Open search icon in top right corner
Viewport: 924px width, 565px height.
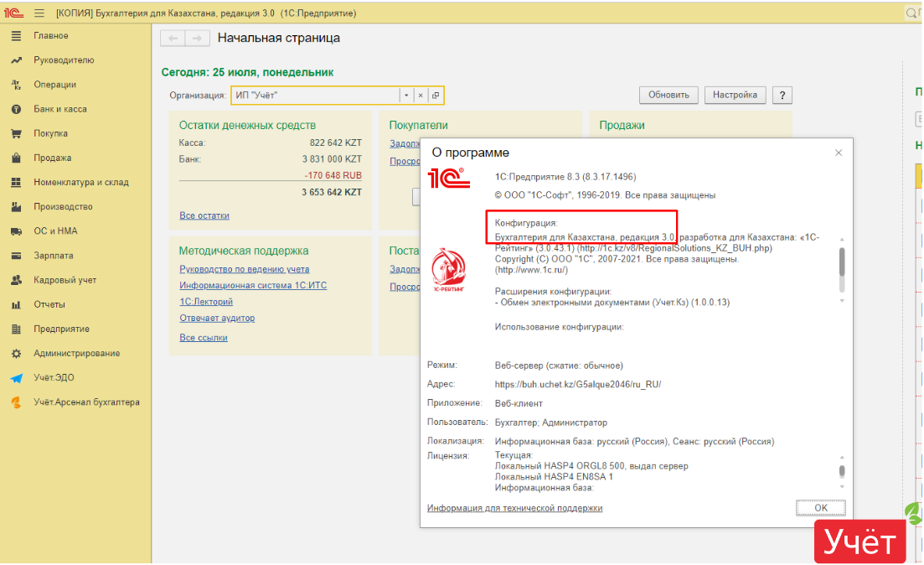click(911, 13)
